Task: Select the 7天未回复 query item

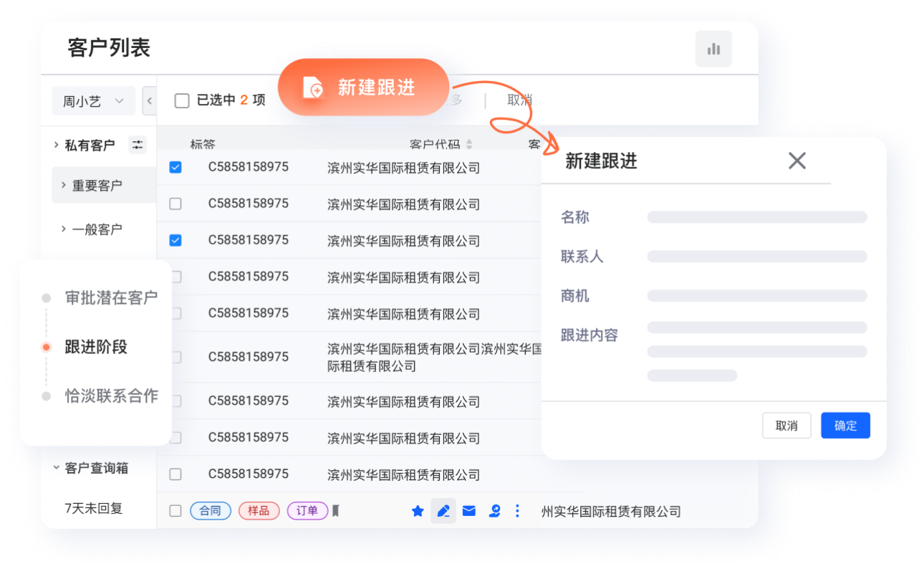Action: click(x=94, y=508)
